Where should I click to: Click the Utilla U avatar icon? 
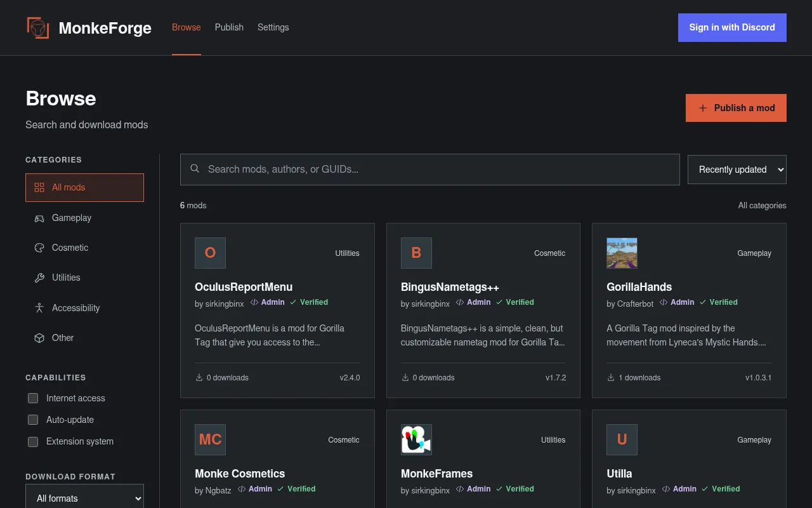click(x=622, y=439)
